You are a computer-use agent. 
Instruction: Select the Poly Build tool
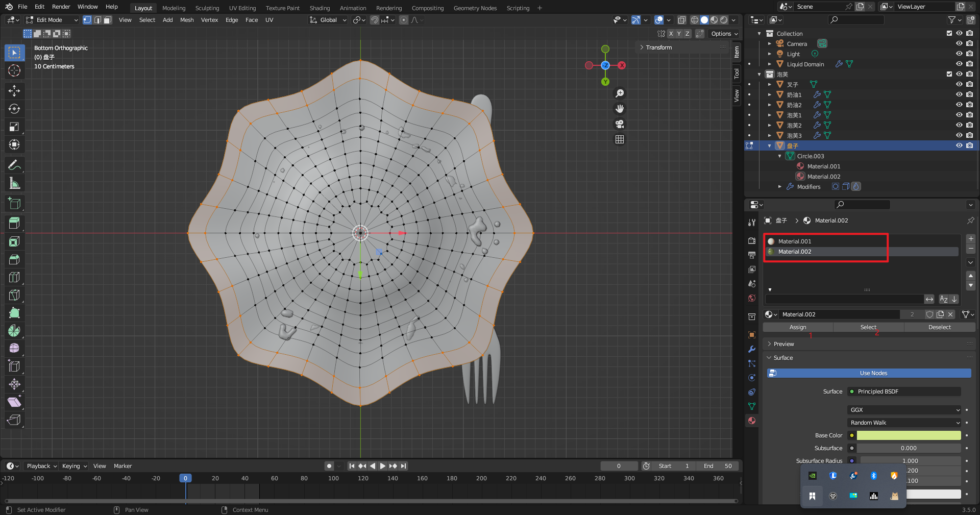pos(14,313)
